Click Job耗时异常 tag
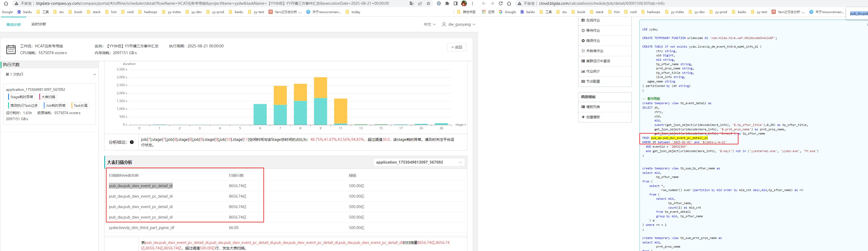Screen dimensions: 868x251 pos(56,106)
